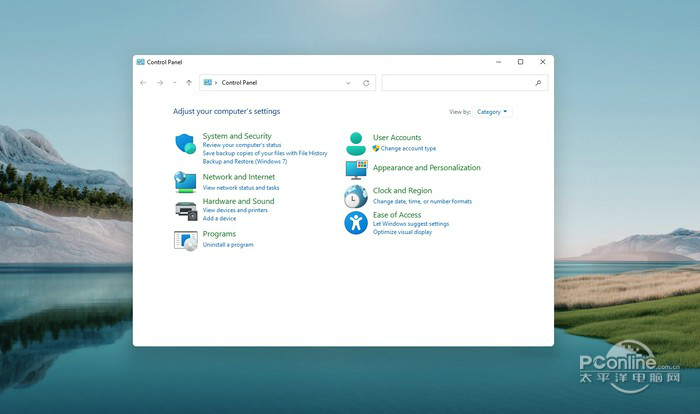Screen dimensions: 700x414
Task: Click the Appearance and Personalization monitor icon
Action: click(x=356, y=170)
